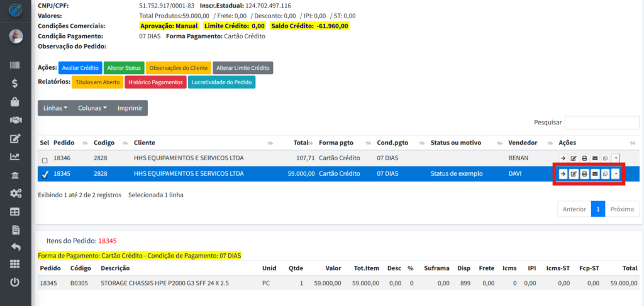Open the Colunas dropdown
Image resolution: width=644 pixels, height=306 pixels.
(x=92, y=108)
